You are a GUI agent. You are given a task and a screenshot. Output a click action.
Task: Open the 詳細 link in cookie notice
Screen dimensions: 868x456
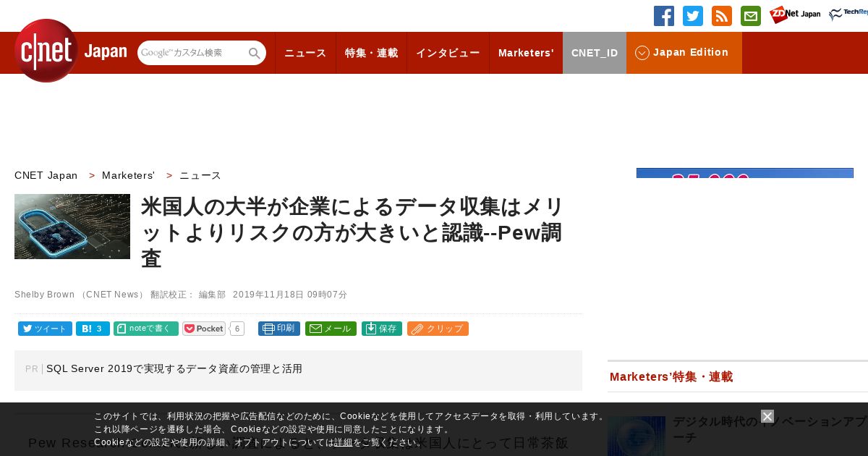(x=344, y=442)
